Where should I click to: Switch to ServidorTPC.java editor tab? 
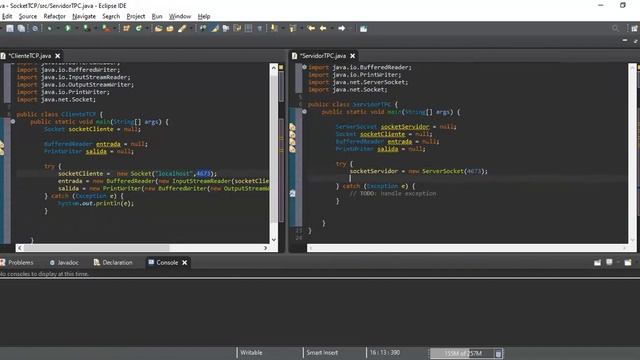tap(322, 56)
